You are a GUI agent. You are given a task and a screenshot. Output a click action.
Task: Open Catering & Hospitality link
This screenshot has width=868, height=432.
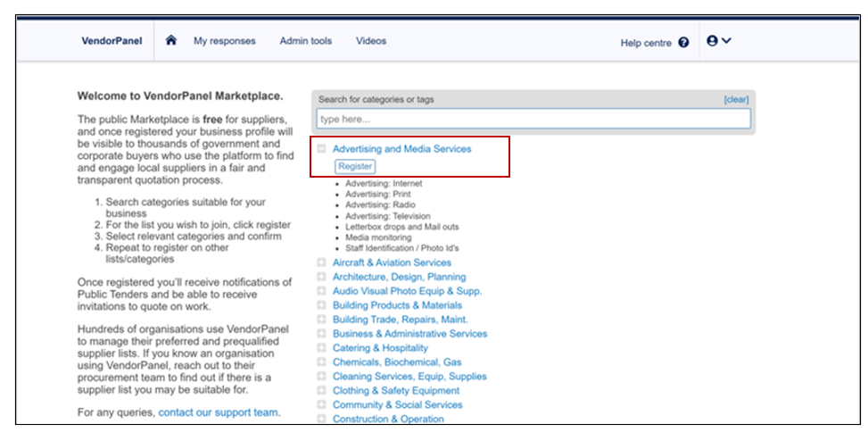[380, 348]
